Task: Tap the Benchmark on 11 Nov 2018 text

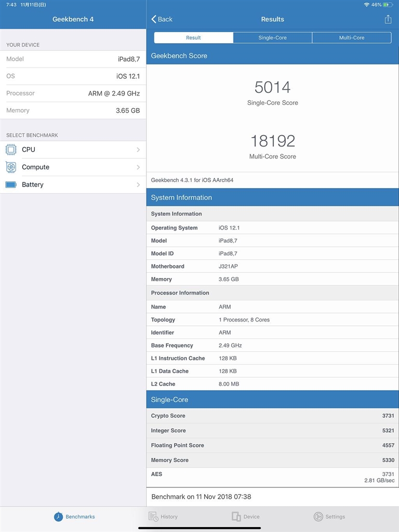Action: tap(201, 497)
